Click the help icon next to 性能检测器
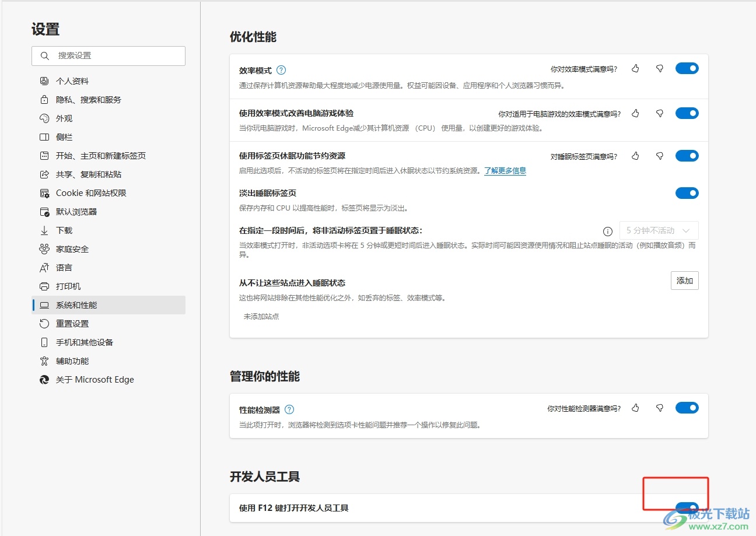 coord(289,410)
